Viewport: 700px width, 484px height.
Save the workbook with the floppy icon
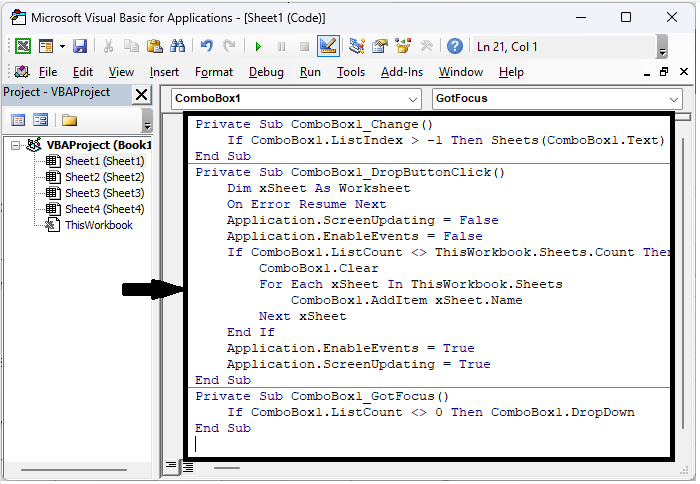(80, 46)
